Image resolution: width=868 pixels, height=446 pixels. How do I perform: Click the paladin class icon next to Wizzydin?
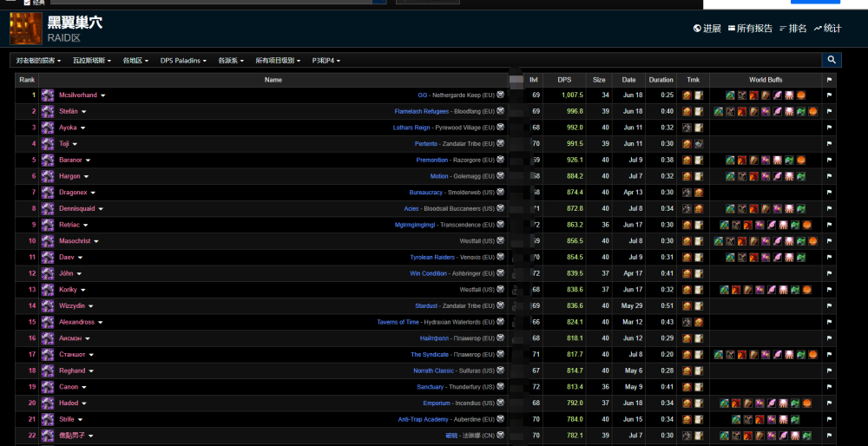[48, 305]
